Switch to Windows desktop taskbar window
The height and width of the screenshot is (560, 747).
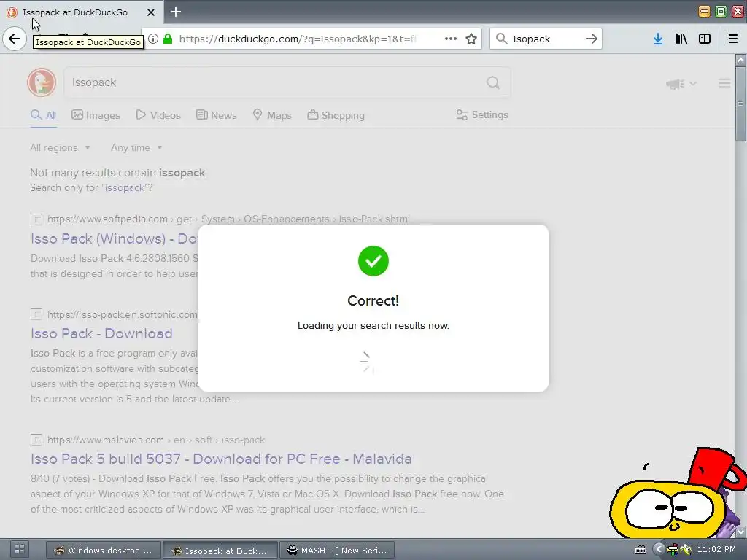point(104,551)
